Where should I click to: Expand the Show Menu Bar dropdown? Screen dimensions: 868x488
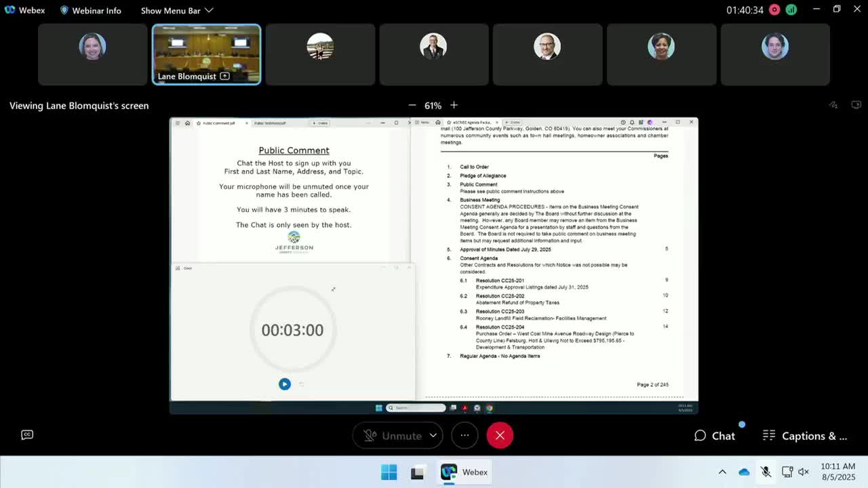177,10
